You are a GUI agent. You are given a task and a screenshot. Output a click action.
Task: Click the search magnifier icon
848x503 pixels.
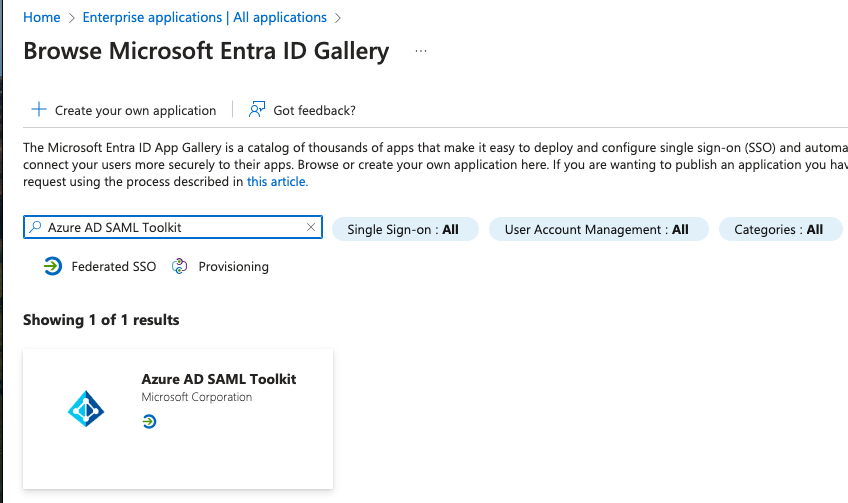[x=35, y=227]
